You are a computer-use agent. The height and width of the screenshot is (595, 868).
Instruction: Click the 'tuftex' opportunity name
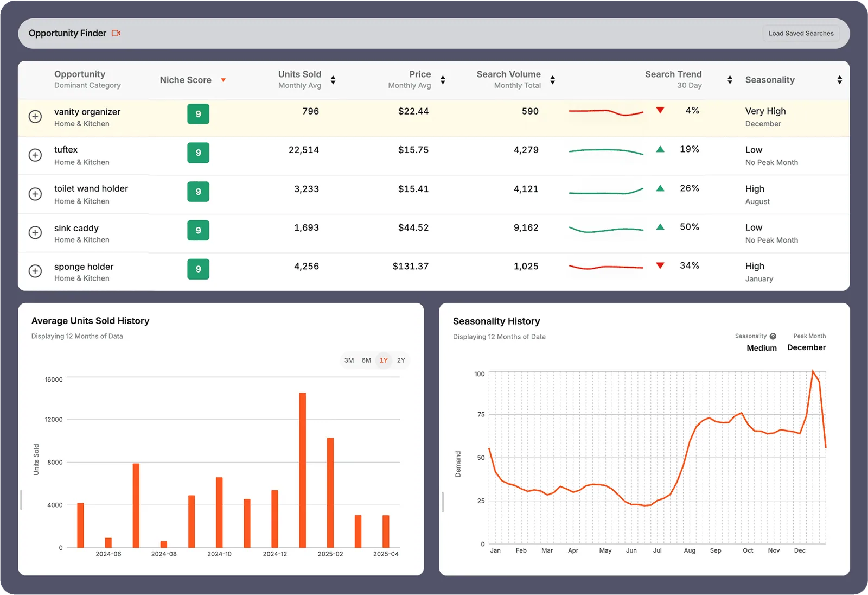66,150
